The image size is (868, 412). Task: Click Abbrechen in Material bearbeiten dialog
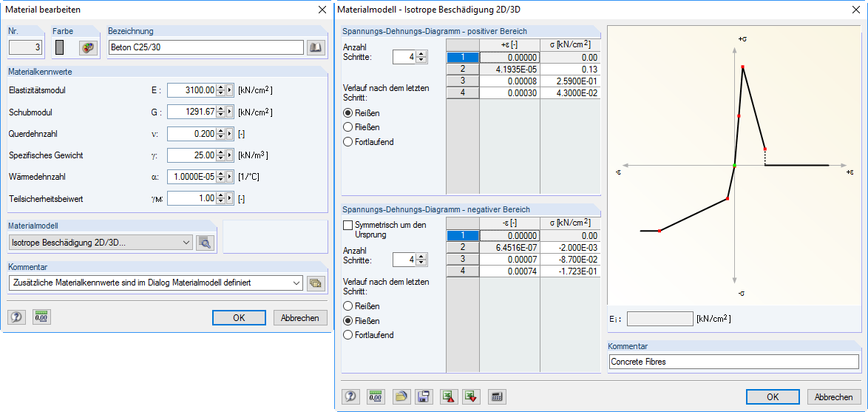point(300,318)
